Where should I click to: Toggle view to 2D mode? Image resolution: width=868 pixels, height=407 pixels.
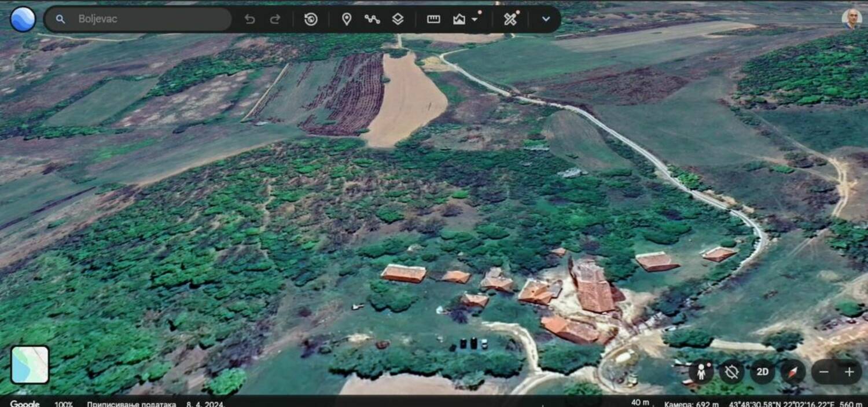pos(763,372)
